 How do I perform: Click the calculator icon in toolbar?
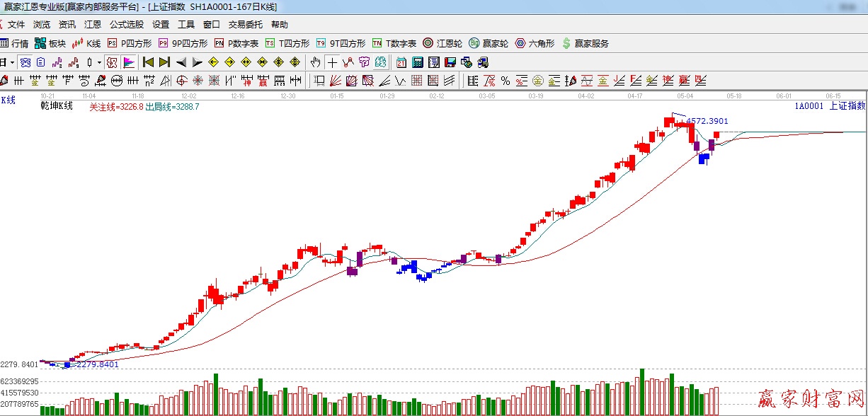coord(418,62)
